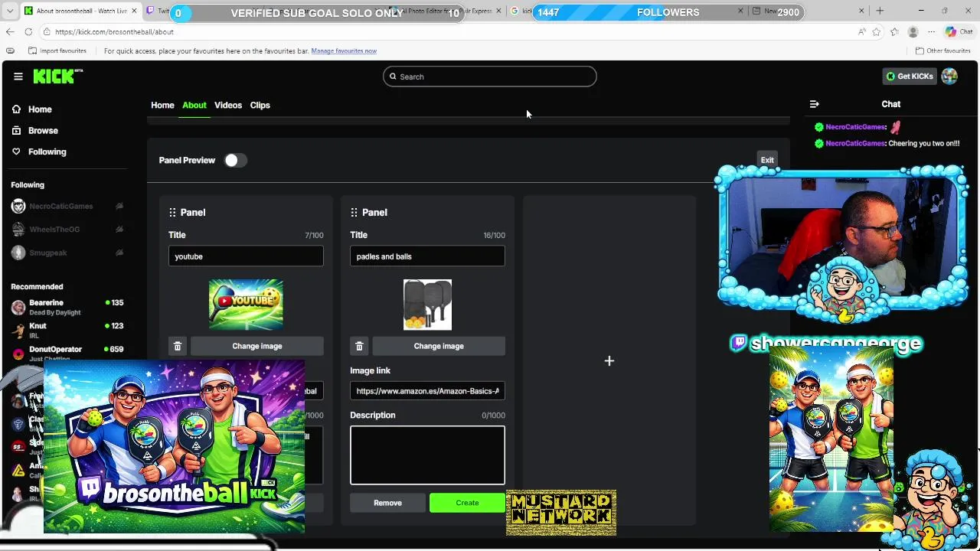The height and width of the screenshot is (551, 980).
Task: Select the About tab
Action: [194, 105]
